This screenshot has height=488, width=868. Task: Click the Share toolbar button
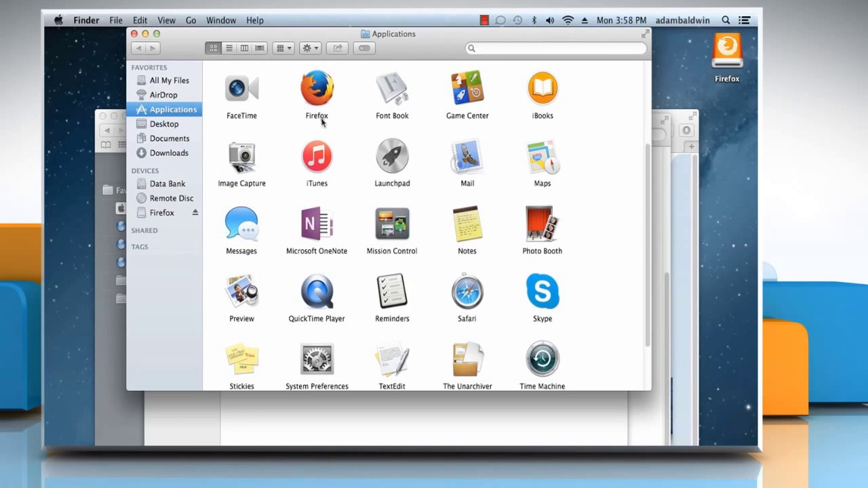point(338,48)
